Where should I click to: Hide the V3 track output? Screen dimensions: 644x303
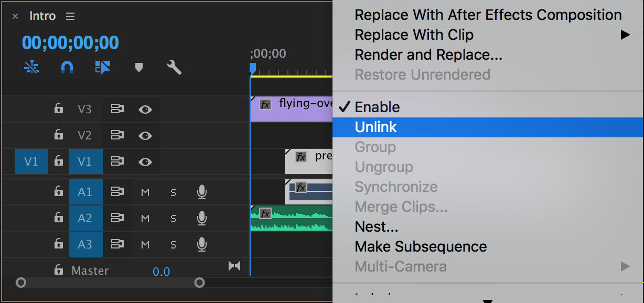pyautogui.click(x=145, y=109)
